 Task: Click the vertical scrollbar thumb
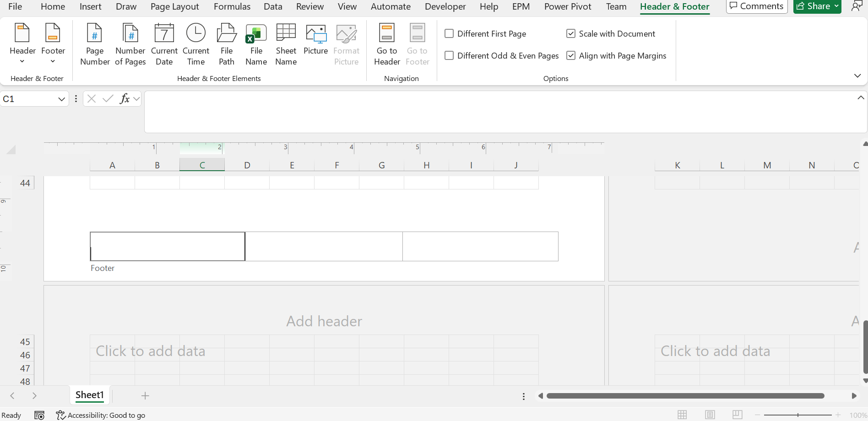[865, 347]
